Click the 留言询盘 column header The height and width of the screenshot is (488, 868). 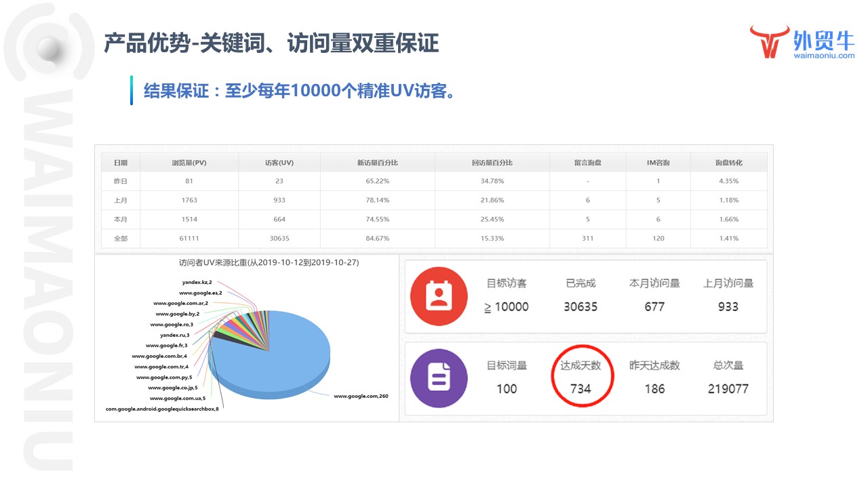[x=587, y=163]
